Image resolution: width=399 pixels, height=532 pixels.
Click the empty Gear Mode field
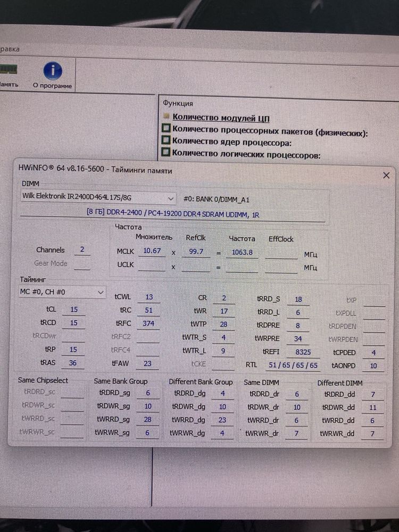(82, 264)
